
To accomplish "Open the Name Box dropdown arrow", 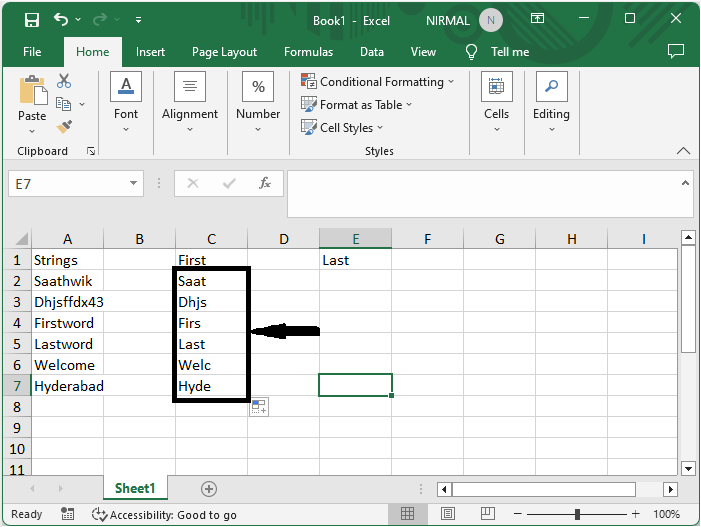I will tap(135, 184).
